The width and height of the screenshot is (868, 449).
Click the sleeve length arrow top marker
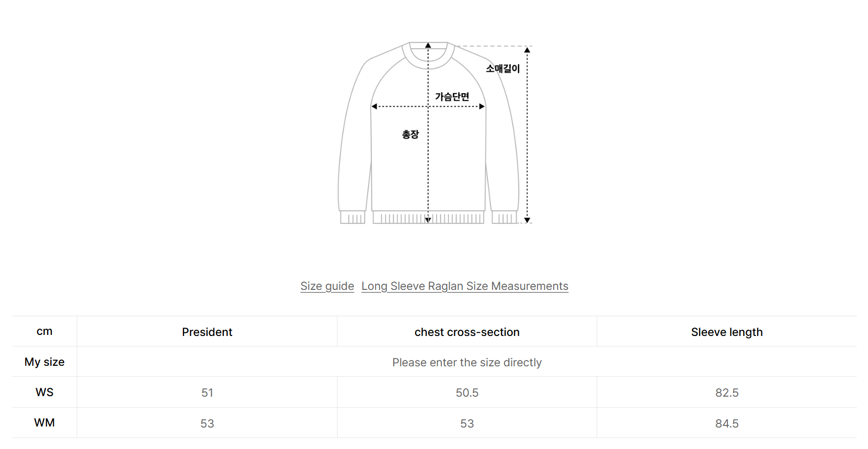click(x=527, y=50)
